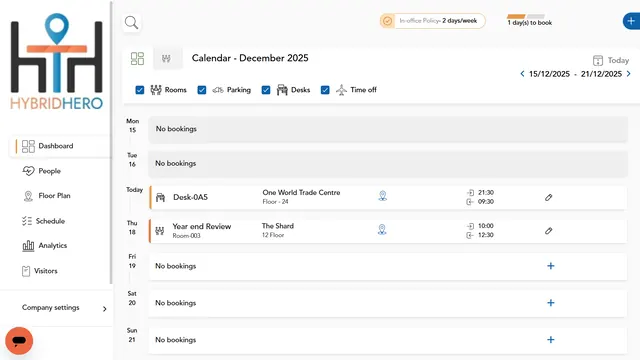The width and height of the screenshot is (640, 360).
Task: Switch to grid dashboard view icon
Action: pyautogui.click(x=137, y=58)
